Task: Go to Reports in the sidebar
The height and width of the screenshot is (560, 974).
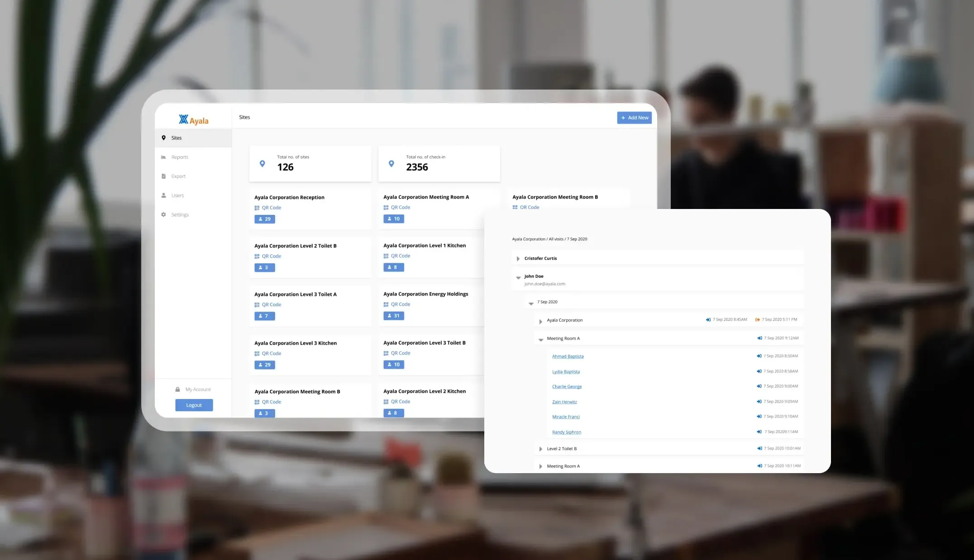Action: [x=180, y=157]
